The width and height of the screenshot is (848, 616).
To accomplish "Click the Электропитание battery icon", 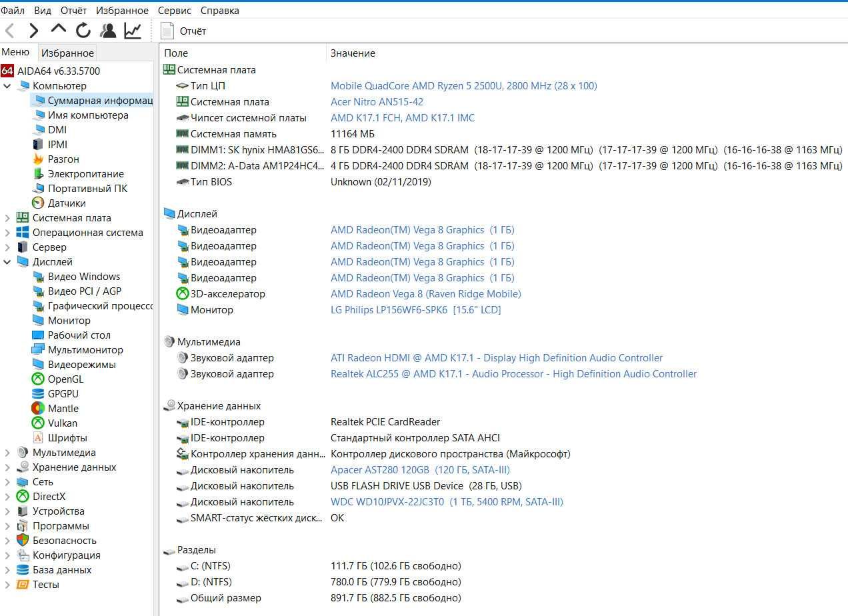I will click(x=37, y=174).
